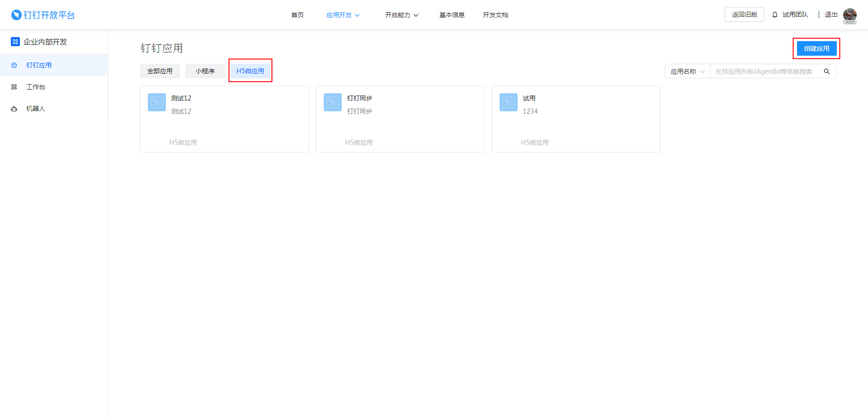Click the 钉钉同步 app icon
868x419 pixels.
click(333, 102)
